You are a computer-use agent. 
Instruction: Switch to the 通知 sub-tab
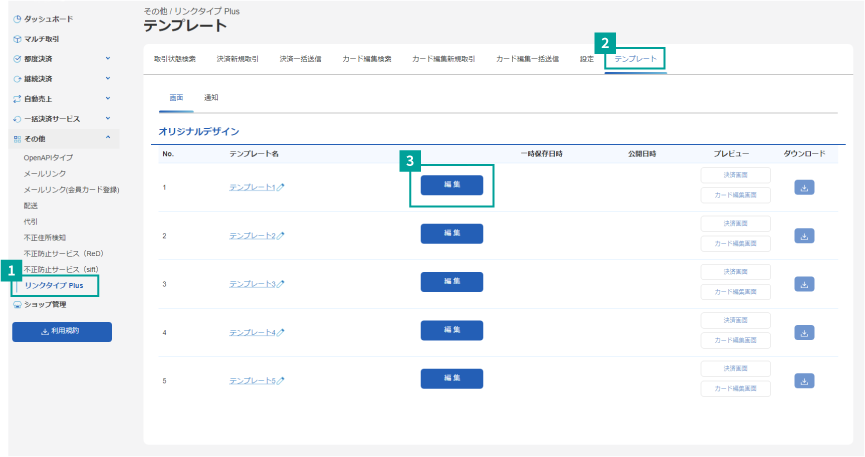[211, 98]
